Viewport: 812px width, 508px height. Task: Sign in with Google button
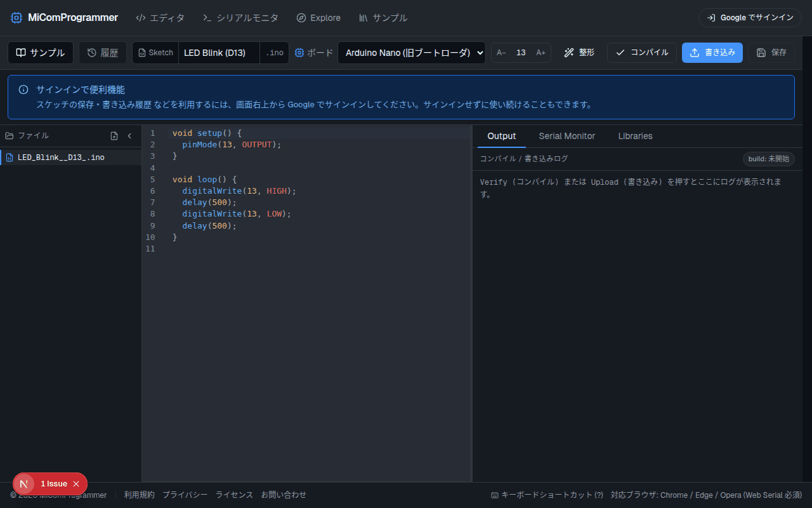click(x=750, y=18)
